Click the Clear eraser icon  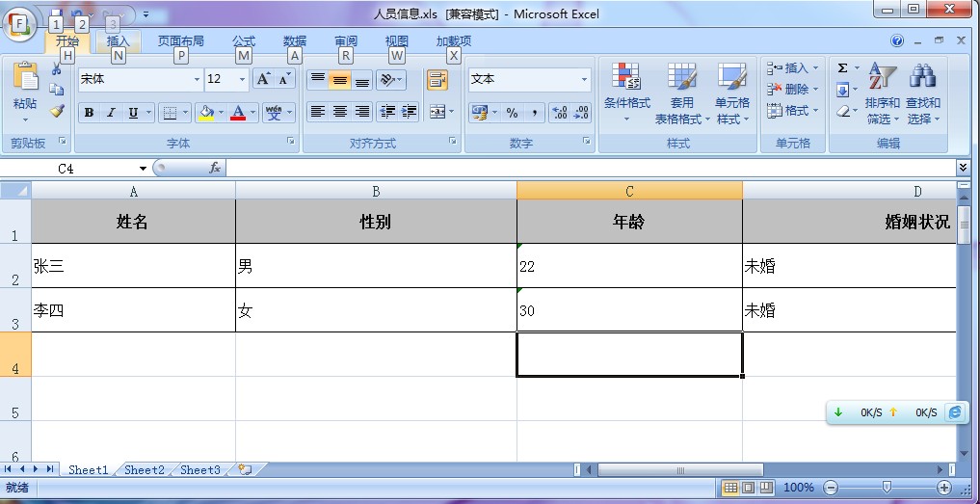[843, 112]
